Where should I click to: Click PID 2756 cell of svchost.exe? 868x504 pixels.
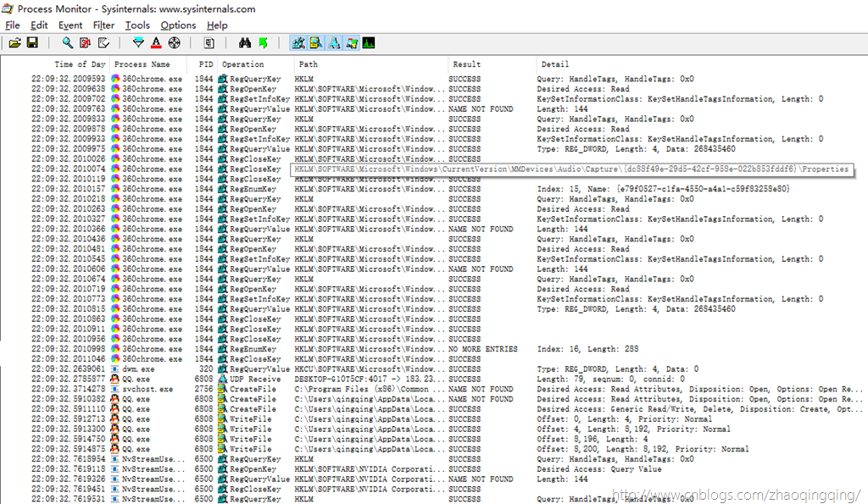pyautogui.click(x=203, y=389)
